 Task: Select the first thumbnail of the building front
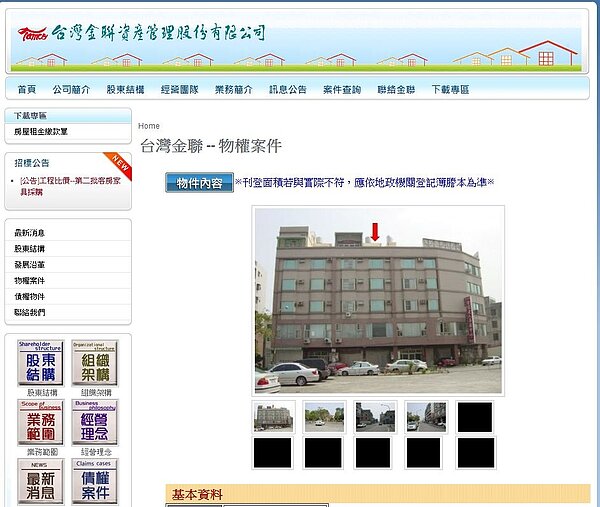(x=273, y=417)
